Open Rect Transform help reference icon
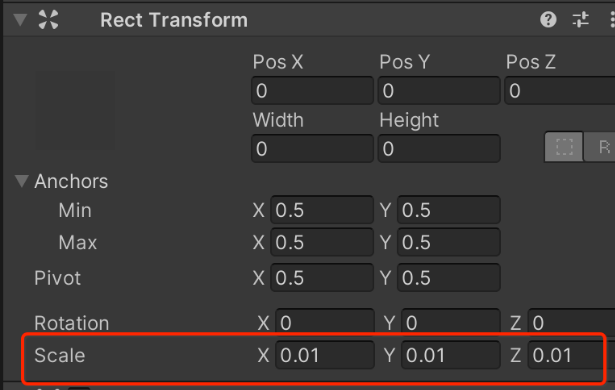 (548, 20)
